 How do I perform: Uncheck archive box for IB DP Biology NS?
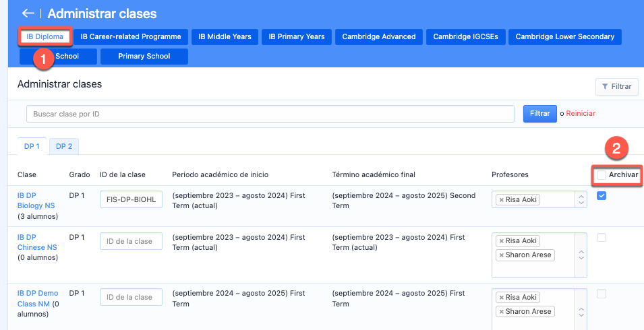(x=602, y=196)
